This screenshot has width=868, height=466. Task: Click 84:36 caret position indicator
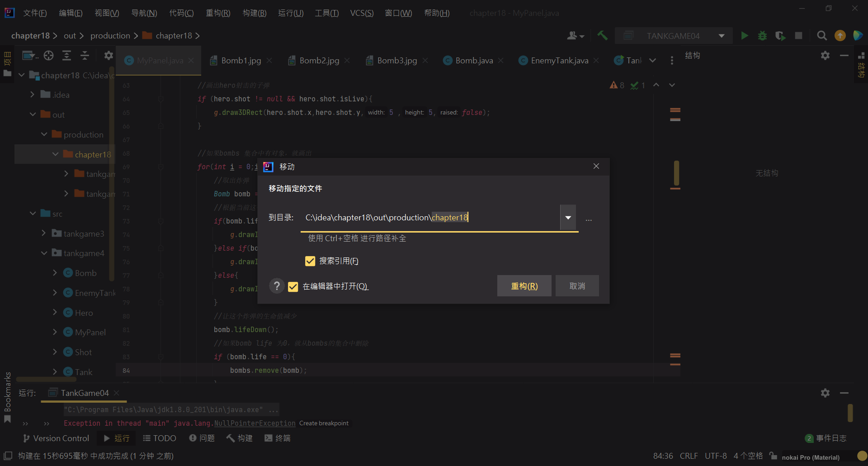coord(663,456)
